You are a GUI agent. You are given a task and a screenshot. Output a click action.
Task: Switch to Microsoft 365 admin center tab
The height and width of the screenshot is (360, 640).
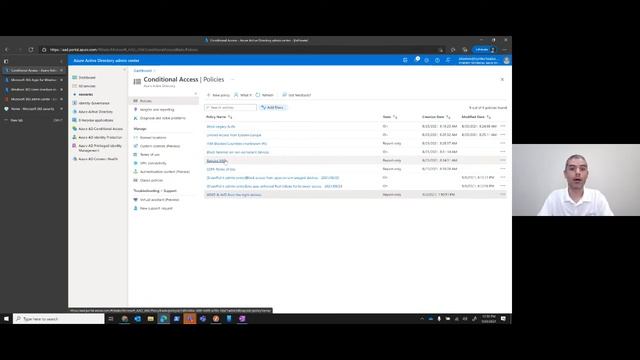tap(33, 99)
